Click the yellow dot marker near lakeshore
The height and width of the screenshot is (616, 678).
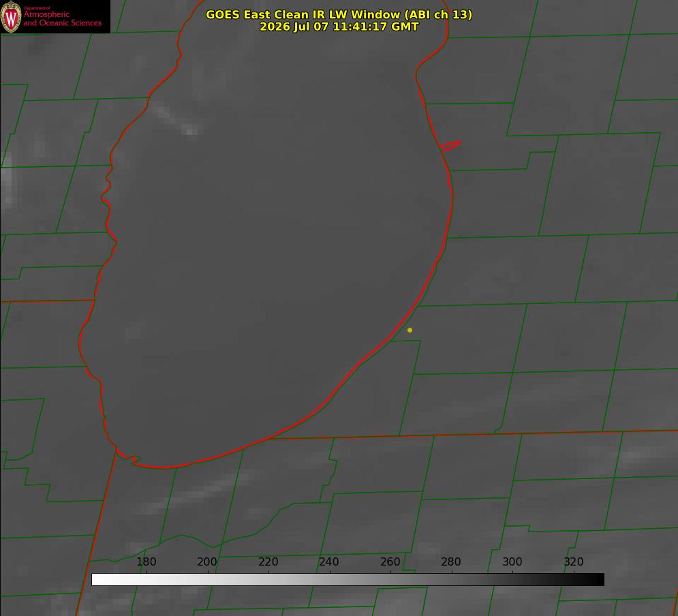pyautogui.click(x=410, y=330)
